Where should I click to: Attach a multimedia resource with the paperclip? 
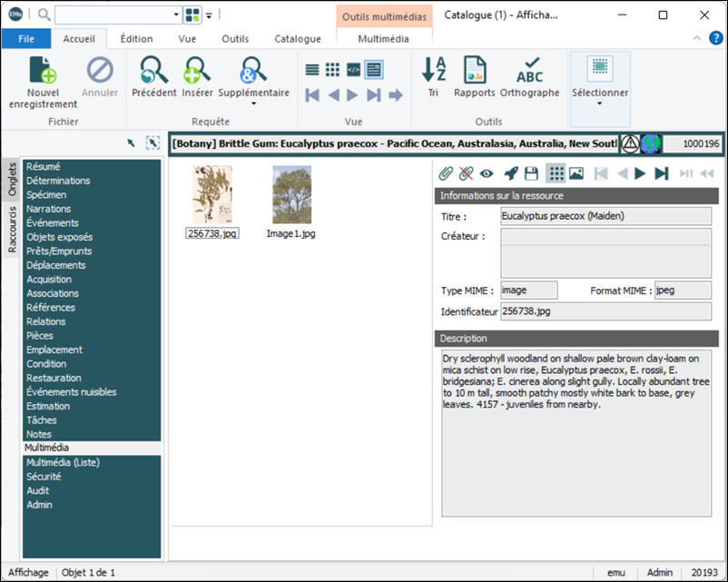point(446,173)
